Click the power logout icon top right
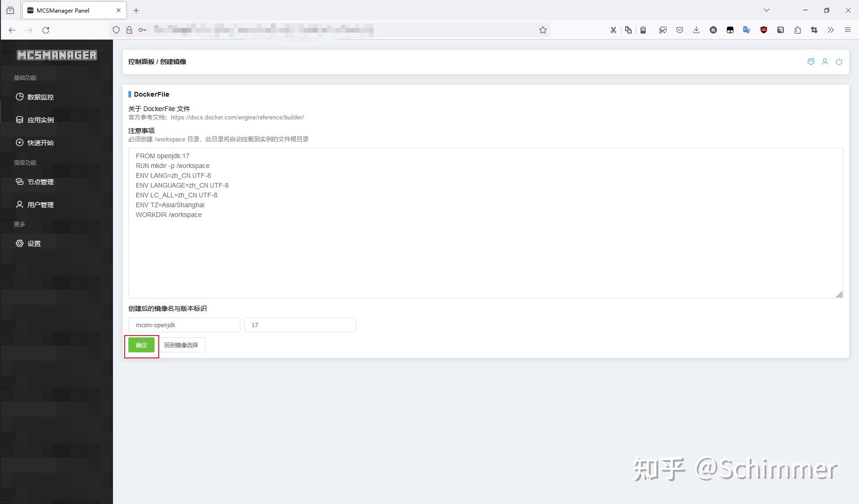The height and width of the screenshot is (504, 859). (x=839, y=61)
